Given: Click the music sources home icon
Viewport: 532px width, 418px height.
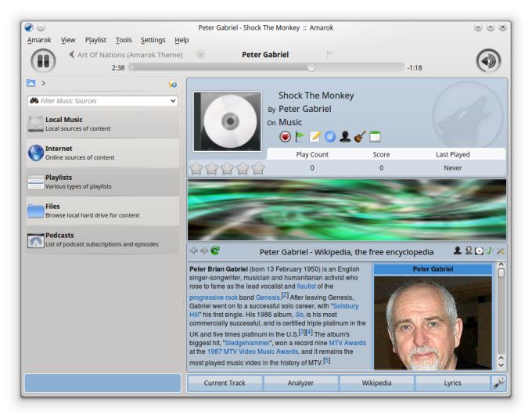Looking at the screenshot, I should (31, 83).
